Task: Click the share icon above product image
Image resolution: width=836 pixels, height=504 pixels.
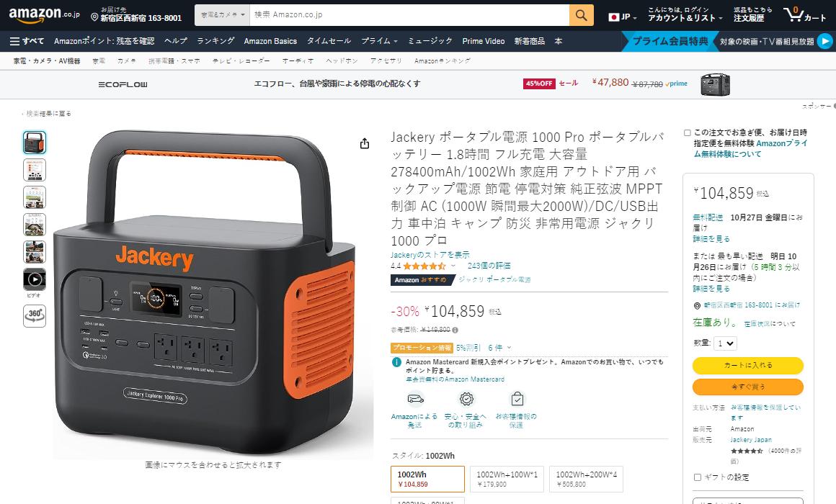Action: [x=365, y=143]
